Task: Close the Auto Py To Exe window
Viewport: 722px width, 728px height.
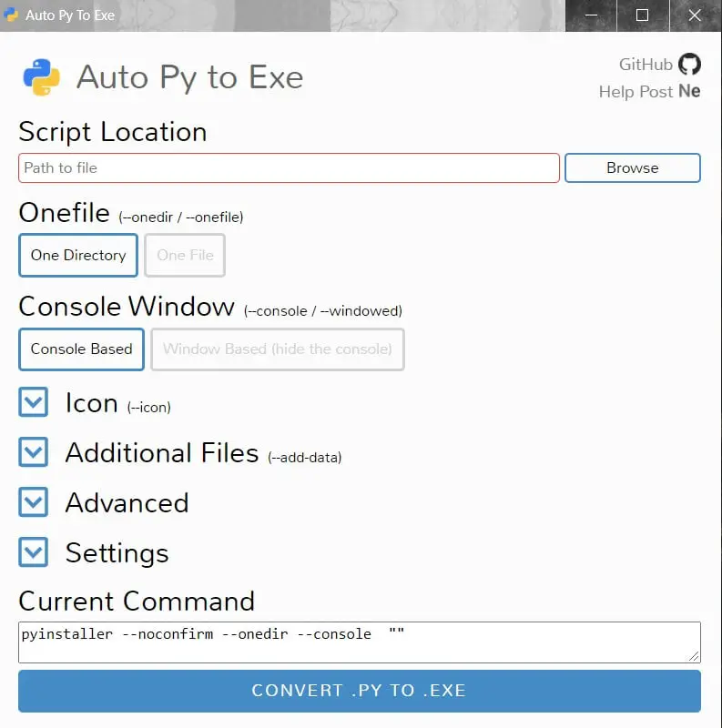Action: (x=695, y=15)
